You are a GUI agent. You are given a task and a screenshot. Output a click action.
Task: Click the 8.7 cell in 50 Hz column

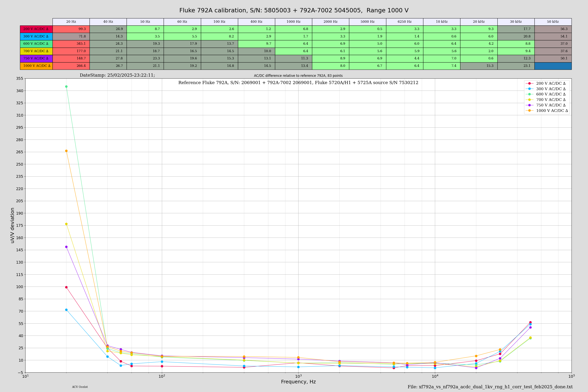(x=145, y=29)
